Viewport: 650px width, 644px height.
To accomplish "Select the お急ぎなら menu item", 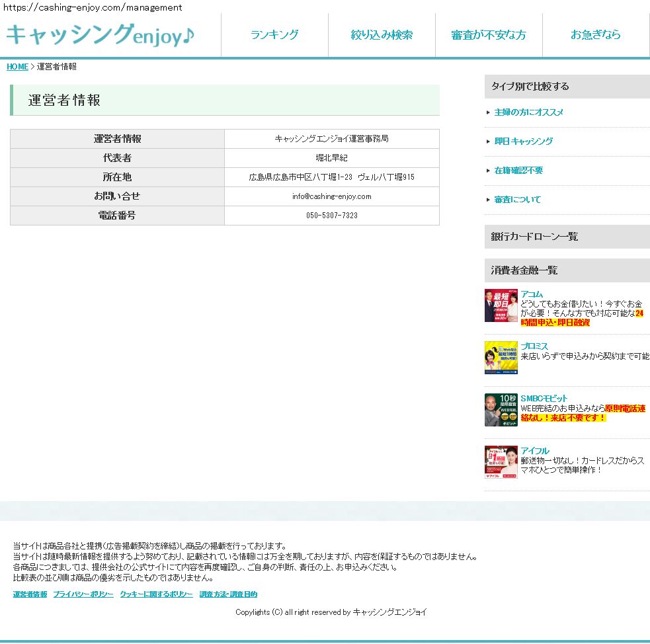I will pyautogui.click(x=596, y=35).
